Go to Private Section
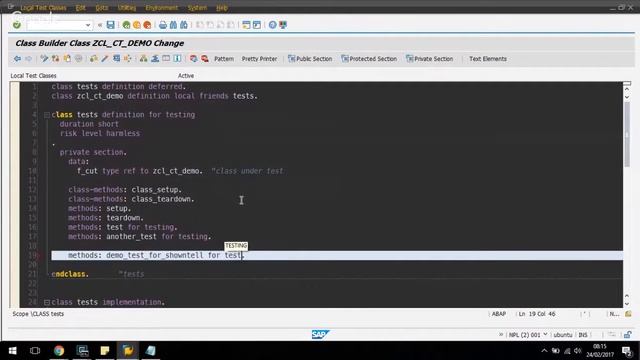 (x=429, y=59)
